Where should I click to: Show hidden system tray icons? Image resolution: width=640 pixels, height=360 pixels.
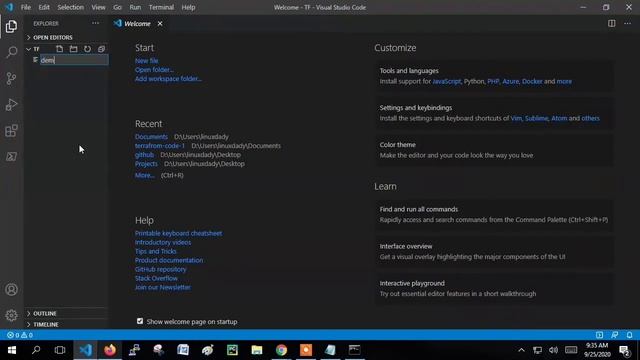point(521,350)
